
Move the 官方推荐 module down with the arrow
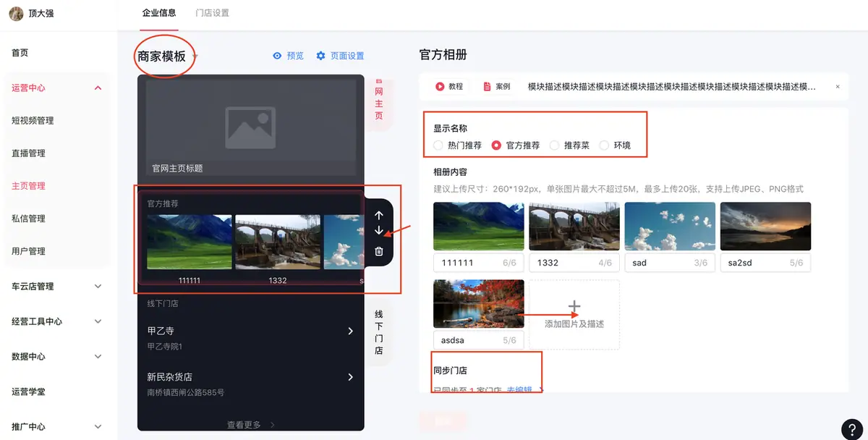[x=379, y=231]
